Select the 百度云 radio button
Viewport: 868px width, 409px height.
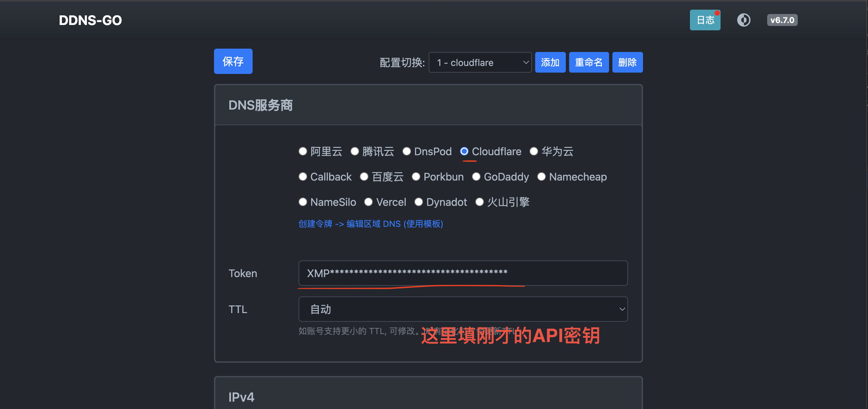click(x=364, y=177)
